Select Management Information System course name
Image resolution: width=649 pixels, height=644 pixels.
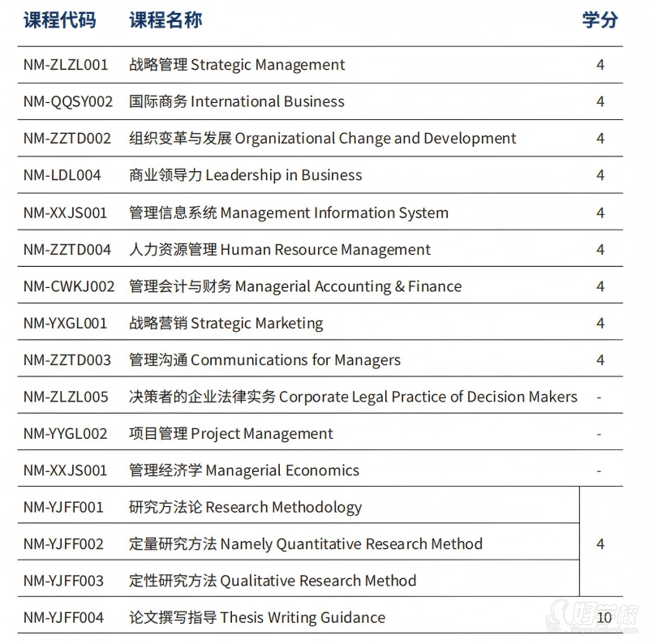coord(288,213)
